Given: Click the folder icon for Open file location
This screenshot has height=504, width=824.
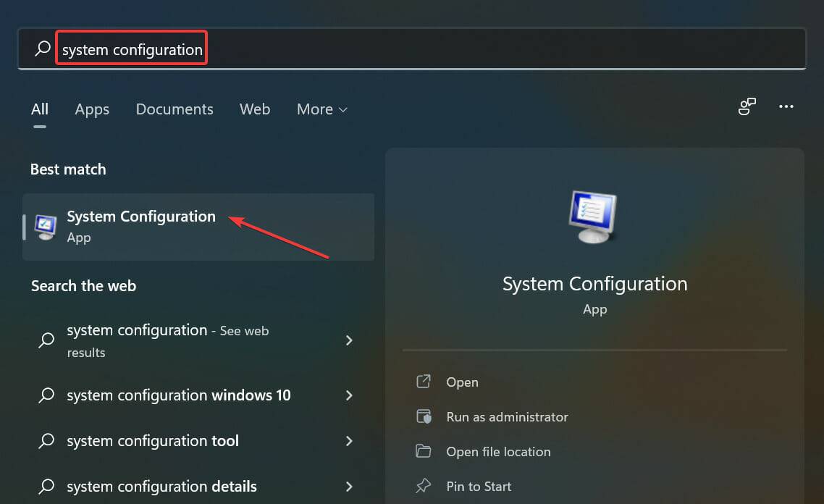Looking at the screenshot, I should [x=424, y=451].
